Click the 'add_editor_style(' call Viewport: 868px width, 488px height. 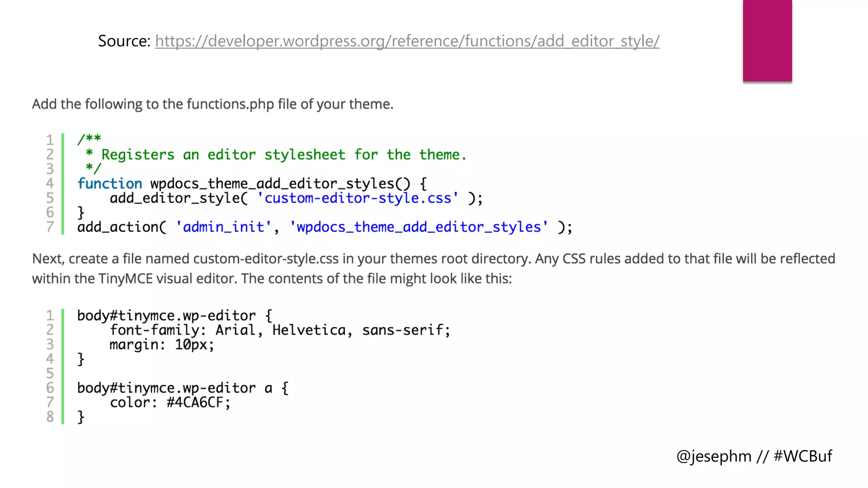(178, 198)
